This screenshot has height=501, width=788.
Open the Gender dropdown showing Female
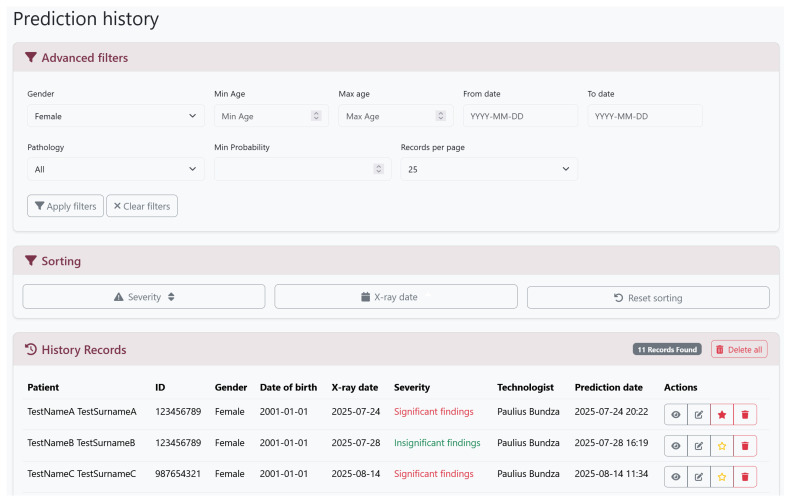coord(116,116)
